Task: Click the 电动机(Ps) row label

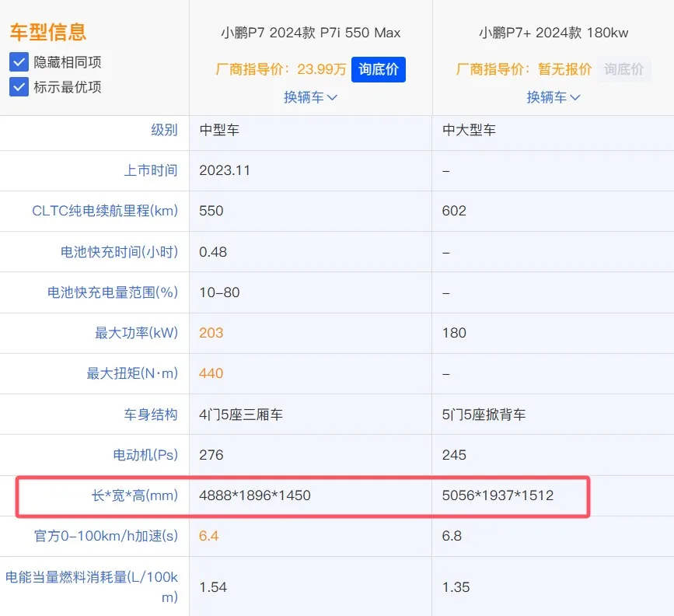Action: [145, 455]
